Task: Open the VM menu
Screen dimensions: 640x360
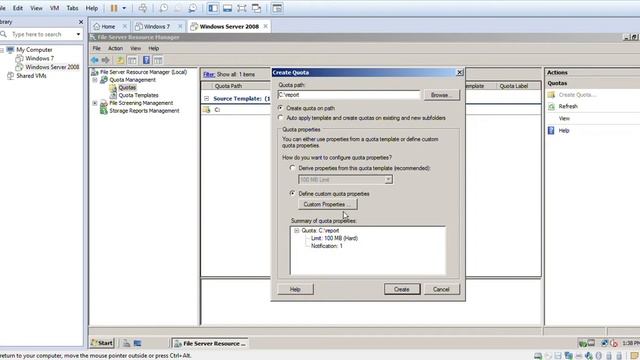Action: [54, 8]
